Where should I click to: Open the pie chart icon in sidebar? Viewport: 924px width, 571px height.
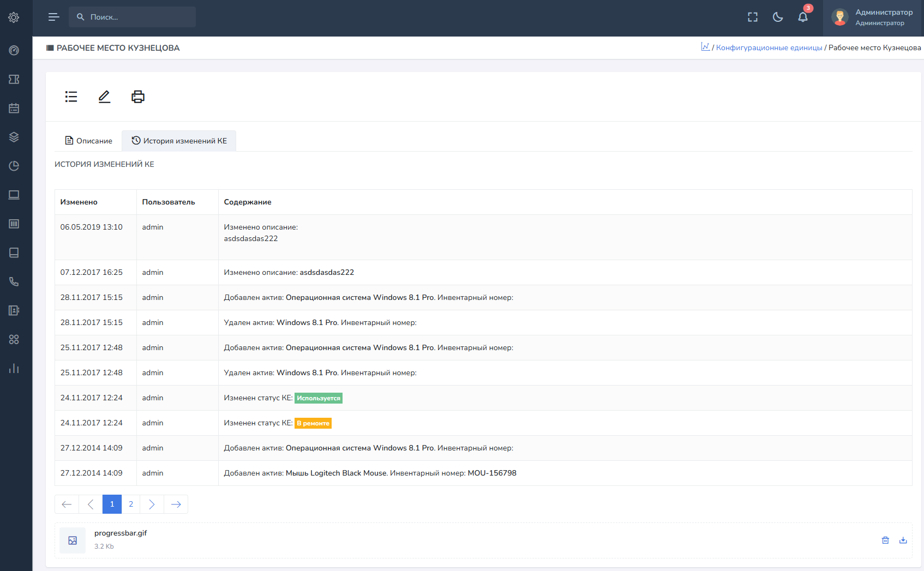14,166
